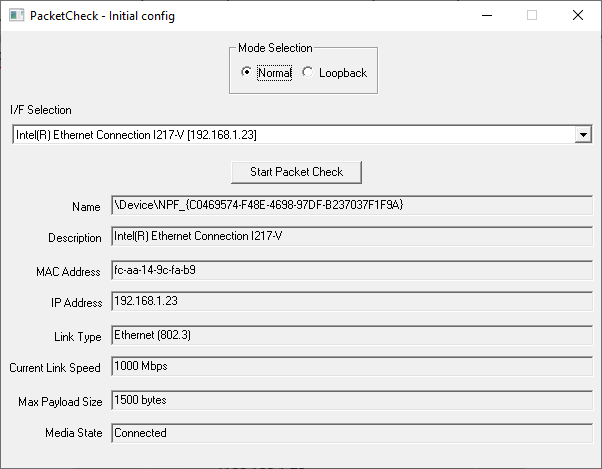The width and height of the screenshot is (602, 469).
Task: Click the Media State label
Action: pos(74,433)
